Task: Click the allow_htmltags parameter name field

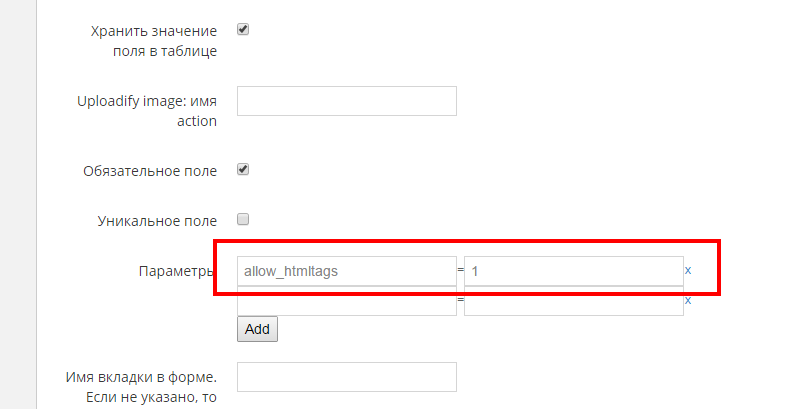Action: pyautogui.click(x=347, y=271)
